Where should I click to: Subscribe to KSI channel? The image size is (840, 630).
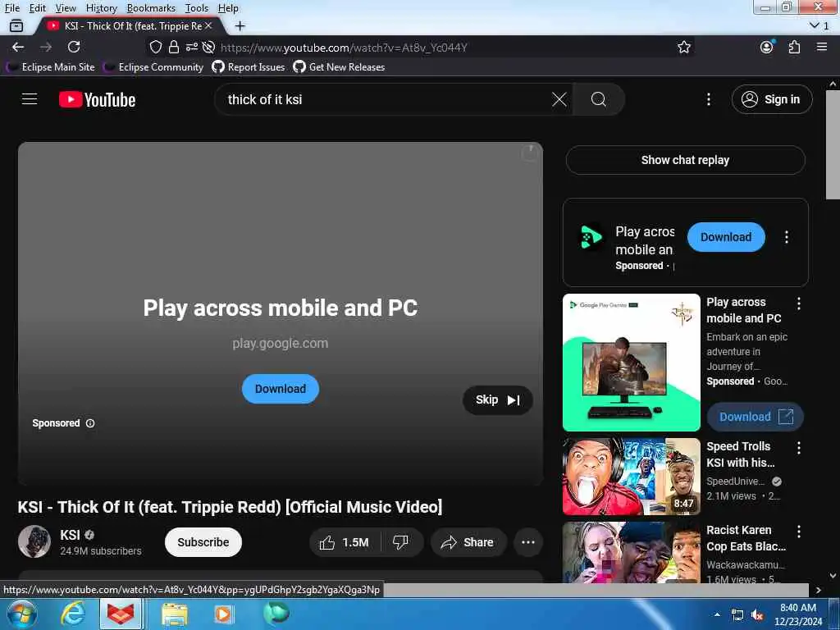coord(203,542)
